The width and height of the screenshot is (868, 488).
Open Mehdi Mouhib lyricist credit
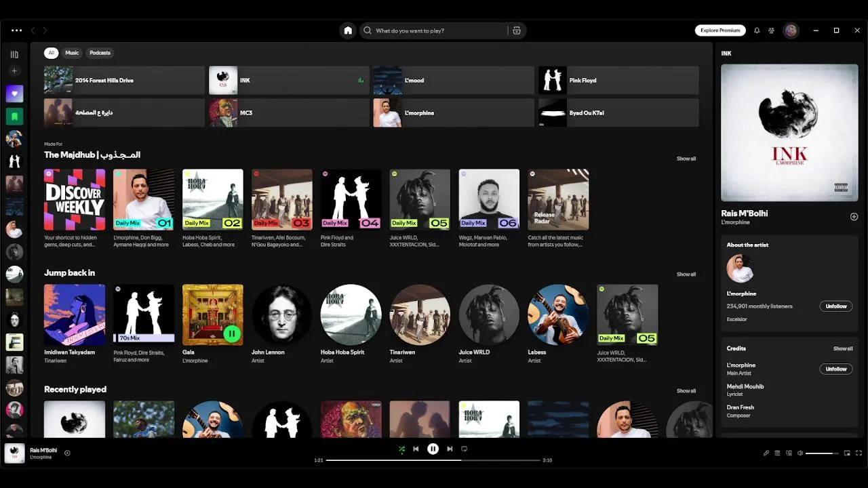[745, 386]
